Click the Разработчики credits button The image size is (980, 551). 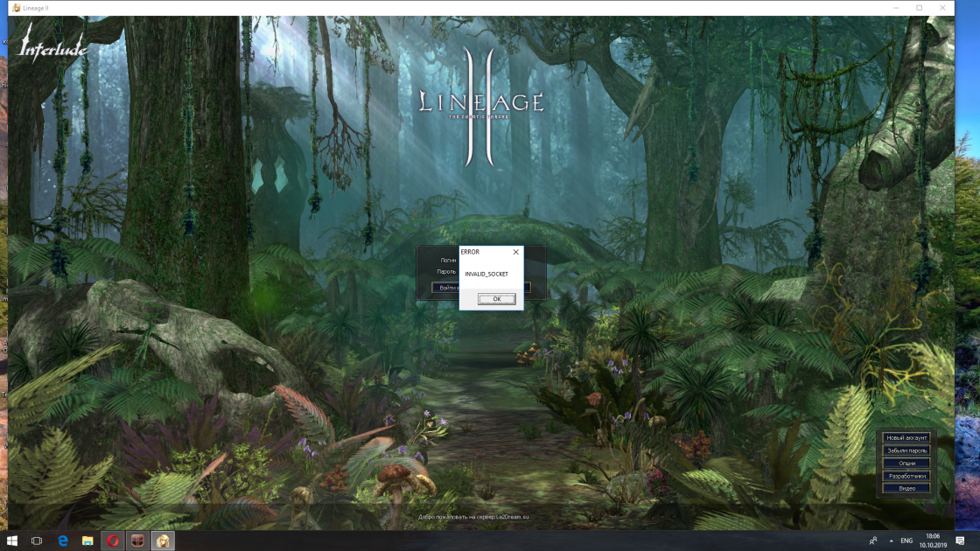(906, 476)
